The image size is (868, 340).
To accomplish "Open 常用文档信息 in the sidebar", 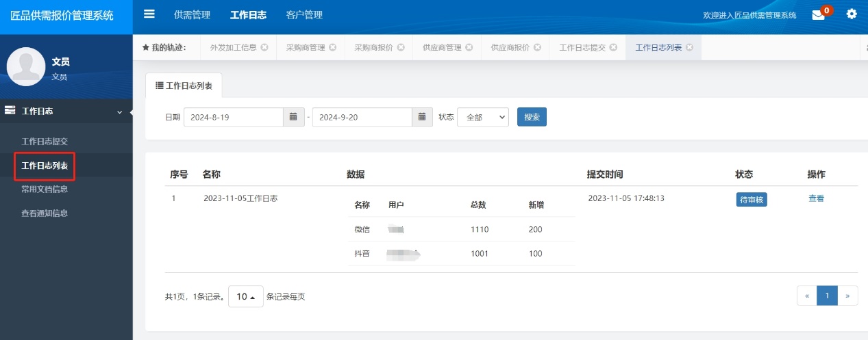I will pyautogui.click(x=45, y=189).
